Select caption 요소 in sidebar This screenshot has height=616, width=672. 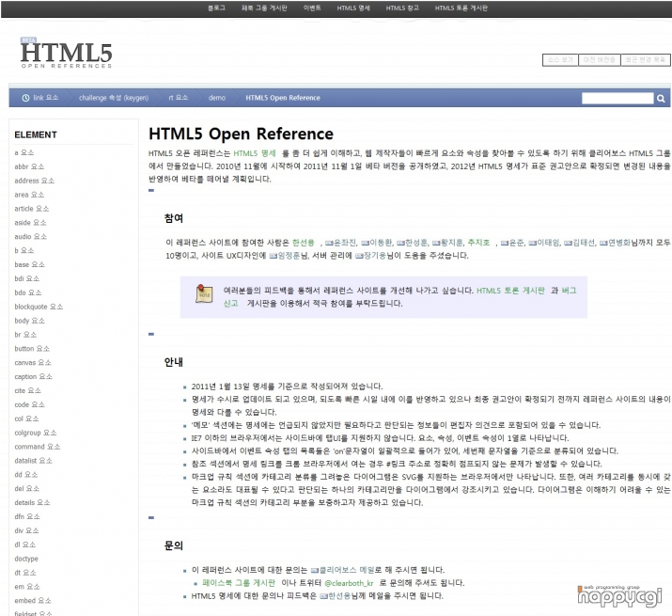tap(34, 376)
